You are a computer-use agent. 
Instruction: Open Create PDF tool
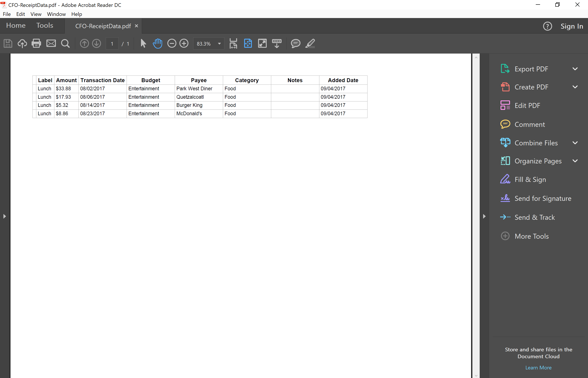524,87
